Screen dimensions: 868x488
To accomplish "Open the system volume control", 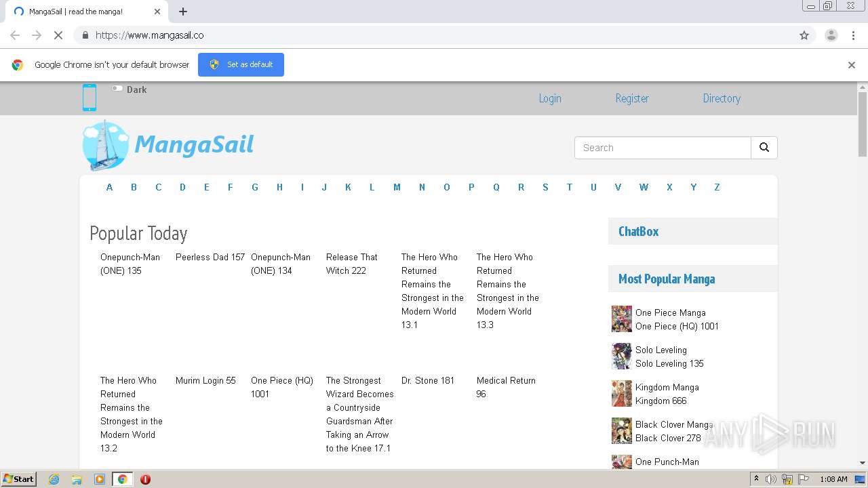I will (771, 479).
